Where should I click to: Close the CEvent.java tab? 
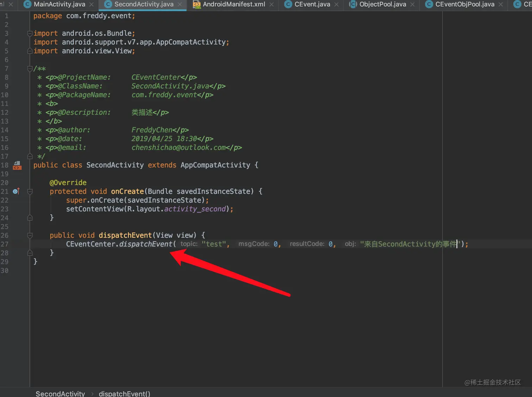[336, 5]
